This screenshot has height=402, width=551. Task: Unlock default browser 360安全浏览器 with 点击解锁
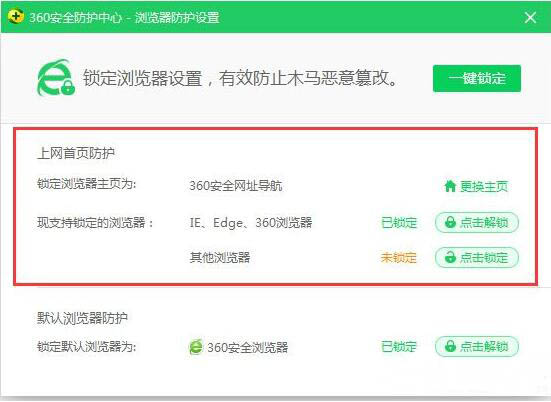tap(477, 346)
